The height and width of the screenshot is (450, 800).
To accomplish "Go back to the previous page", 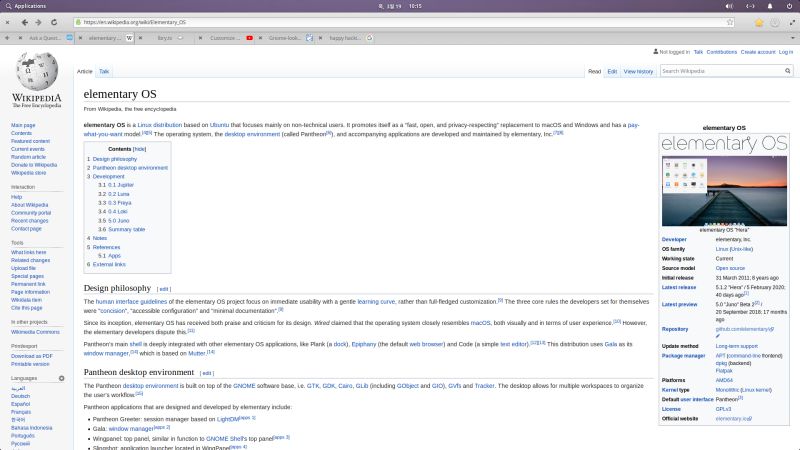I will click(24, 22).
